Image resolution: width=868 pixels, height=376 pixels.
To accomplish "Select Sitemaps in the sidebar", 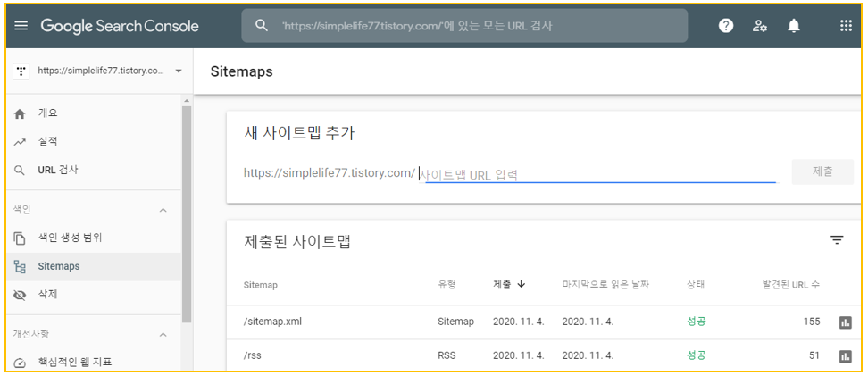I will (94, 266).
